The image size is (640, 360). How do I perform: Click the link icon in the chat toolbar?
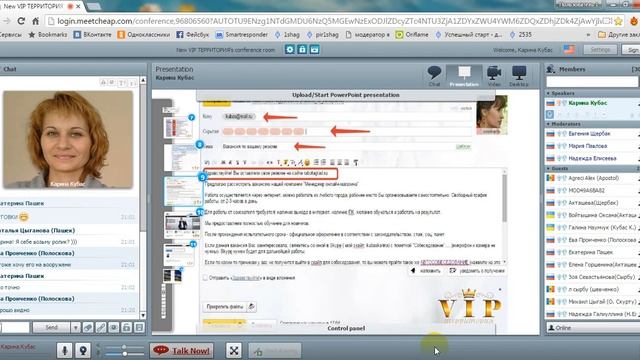tap(101, 327)
